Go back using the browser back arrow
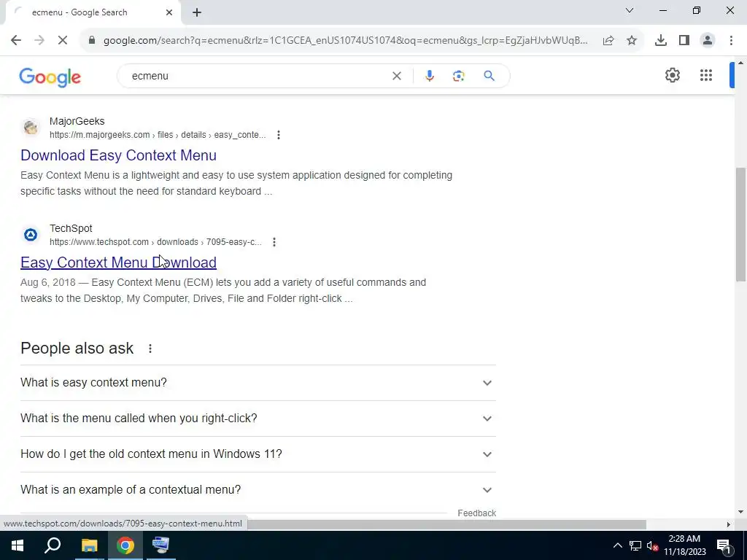 pos(16,41)
